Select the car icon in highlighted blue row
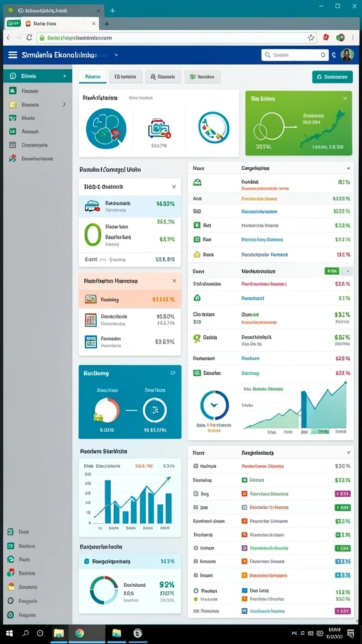 (92, 206)
